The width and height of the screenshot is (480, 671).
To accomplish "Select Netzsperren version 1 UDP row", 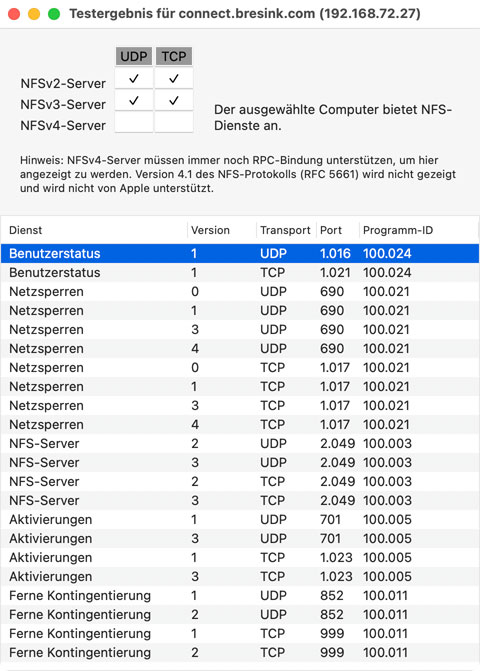I will coord(240,310).
